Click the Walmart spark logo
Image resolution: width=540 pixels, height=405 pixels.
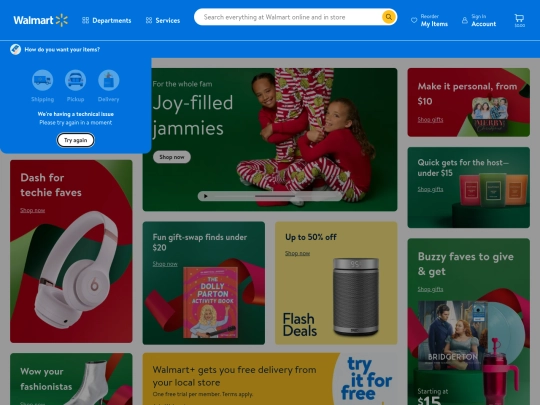(62, 20)
